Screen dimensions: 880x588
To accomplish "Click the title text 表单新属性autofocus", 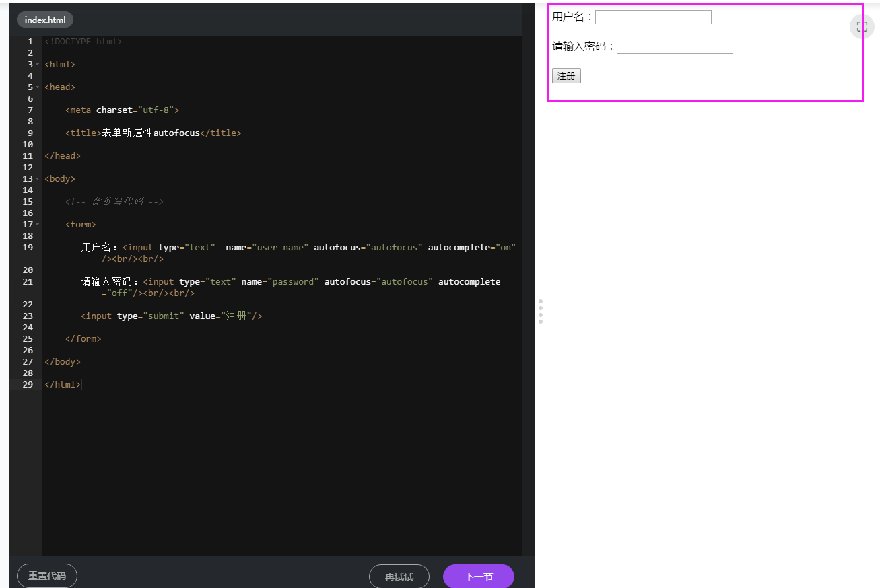I will point(151,133).
